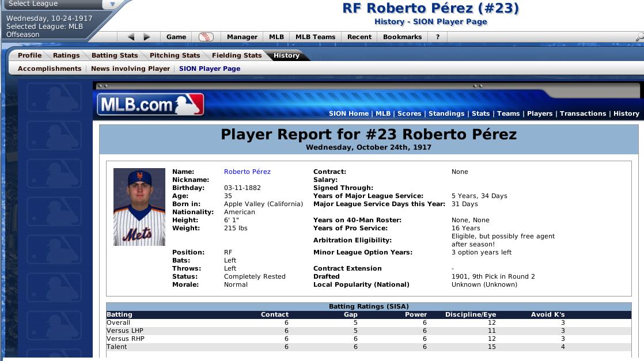Click the MLB.com logo banner
644x361 pixels.
point(150,105)
